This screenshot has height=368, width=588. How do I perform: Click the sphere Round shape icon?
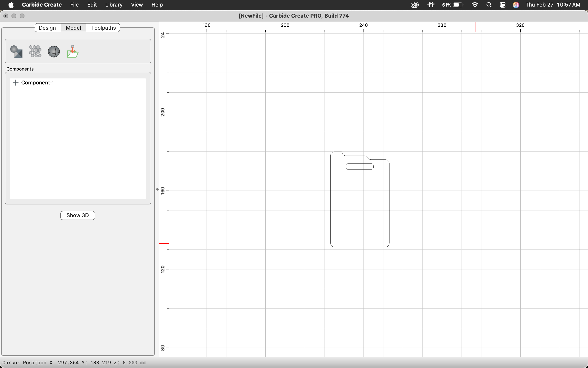pos(54,51)
